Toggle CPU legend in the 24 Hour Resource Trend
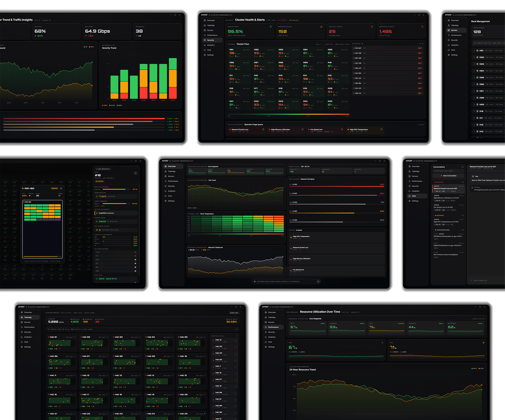This screenshot has width=505, height=420. 481,369
